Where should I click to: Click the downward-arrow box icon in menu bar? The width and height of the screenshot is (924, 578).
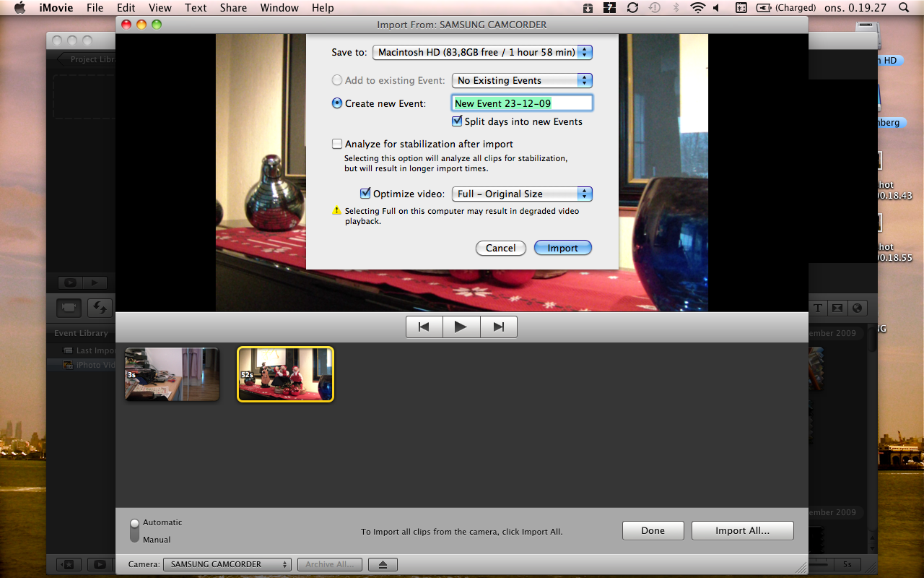[x=588, y=8]
